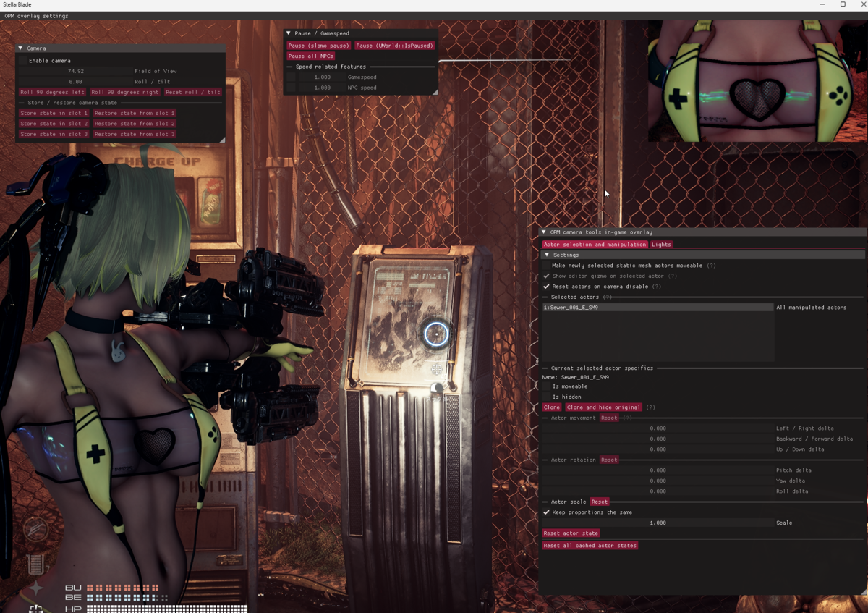Select 1:Sewer_001_E_SM9 in selected actors list
This screenshot has height=613, width=868.
click(658, 308)
